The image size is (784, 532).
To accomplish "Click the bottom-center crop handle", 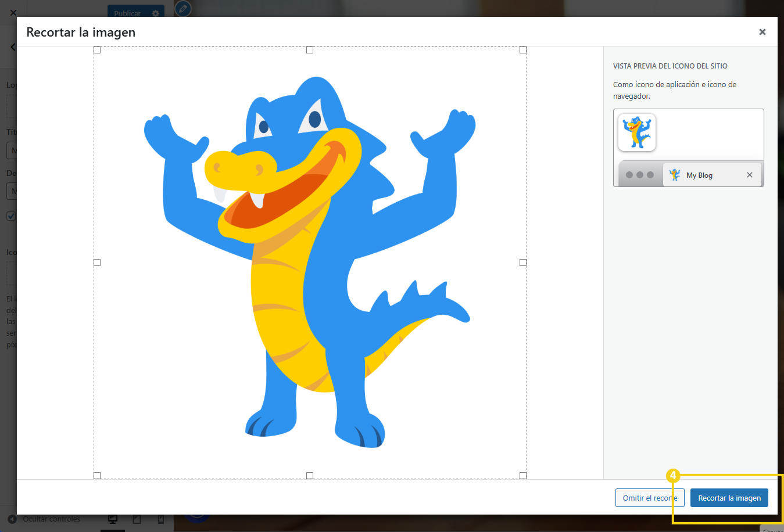I will pos(310,475).
